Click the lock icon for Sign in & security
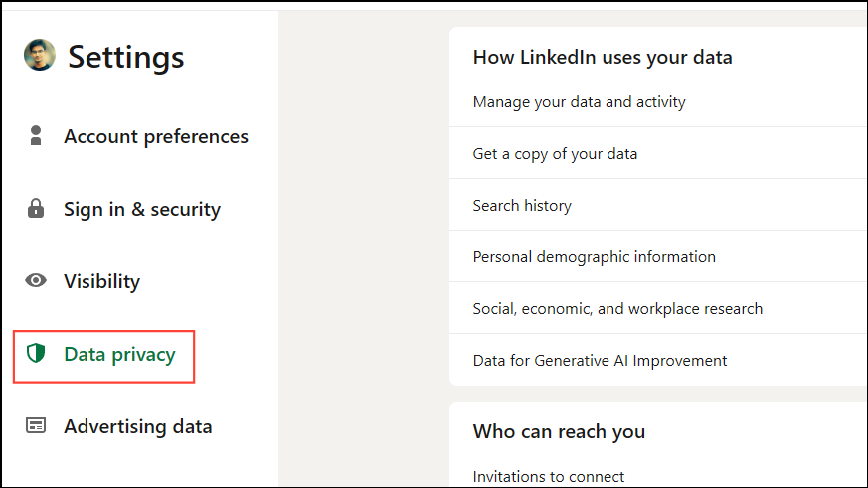868x488 pixels. pyautogui.click(x=37, y=209)
